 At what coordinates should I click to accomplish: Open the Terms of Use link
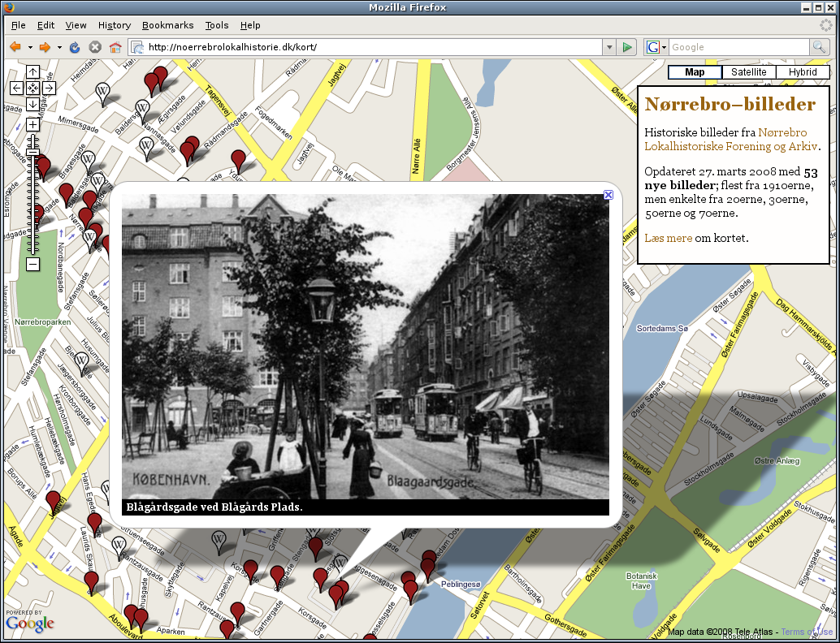click(x=807, y=632)
